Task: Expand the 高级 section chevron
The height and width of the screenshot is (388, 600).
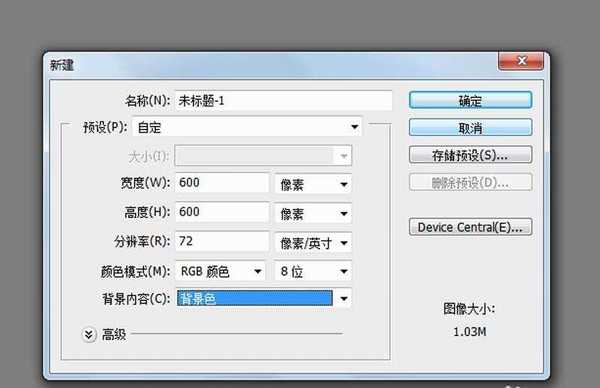Action: click(89, 335)
